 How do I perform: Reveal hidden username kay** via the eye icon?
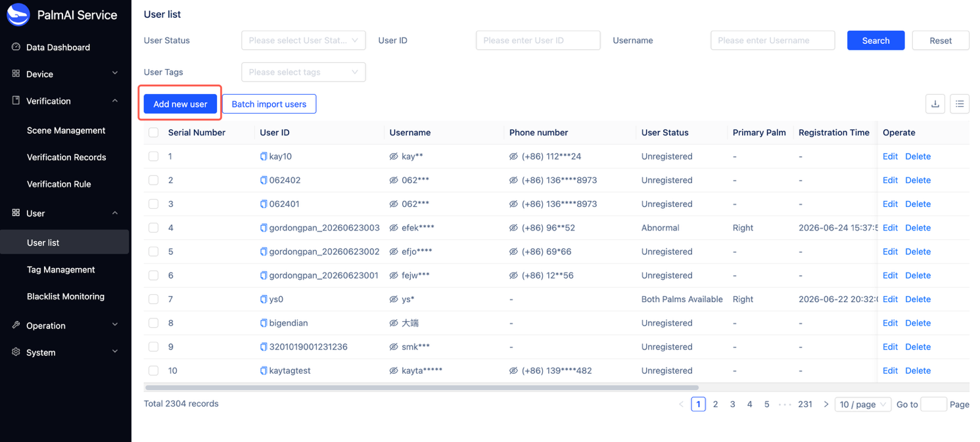click(394, 156)
